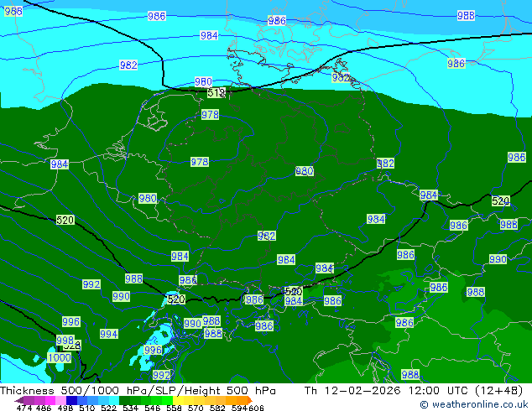This screenshot has width=532, height=411.
Task: Open the weatheronline.co.uk copyright link
Action: click(x=474, y=404)
